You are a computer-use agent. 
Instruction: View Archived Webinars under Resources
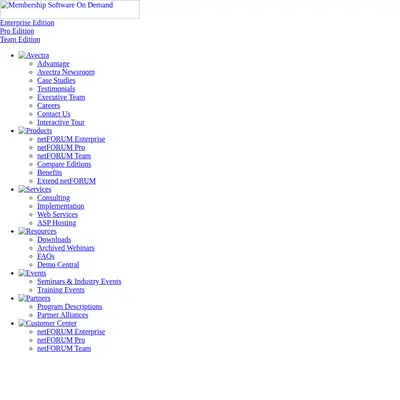pyautogui.click(x=66, y=248)
